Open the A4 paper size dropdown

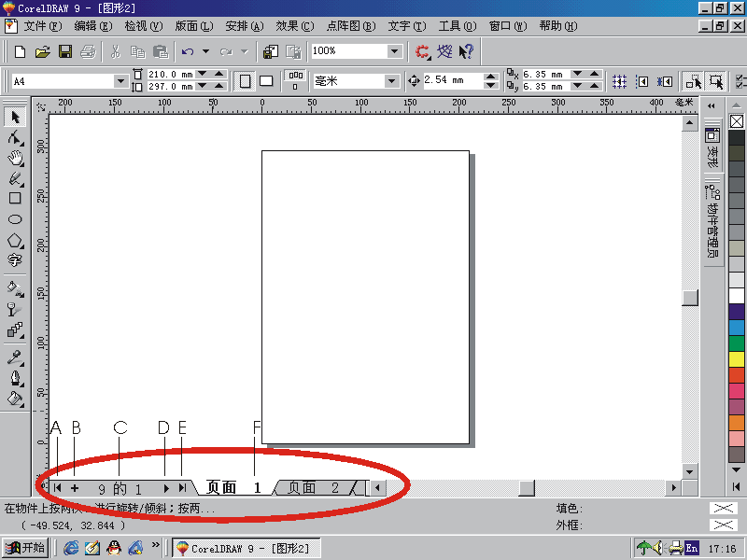(x=120, y=81)
